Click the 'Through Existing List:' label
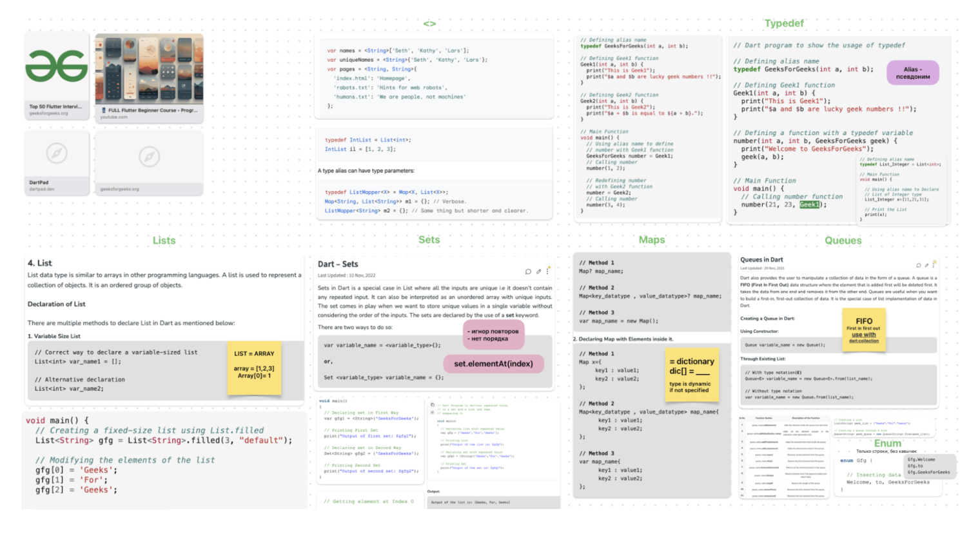This screenshot has width=980, height=538. tap(763, 359)
